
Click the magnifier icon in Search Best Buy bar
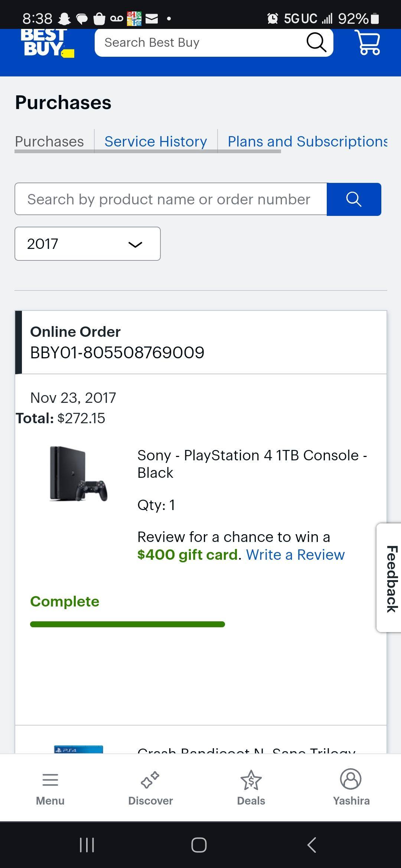click(x=315, y=42)
